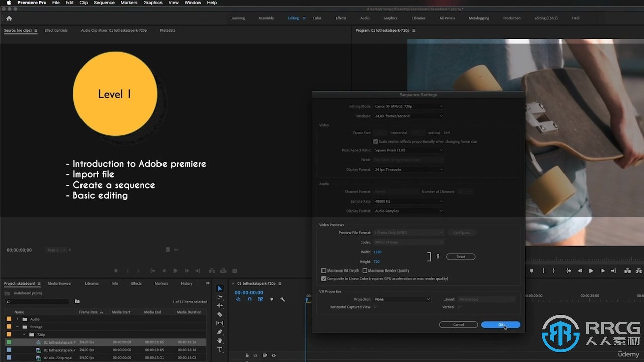The width and height of the screenshot is (644, 362).
Task: Click the link chain icon by Width
Action: coord(438,257)
